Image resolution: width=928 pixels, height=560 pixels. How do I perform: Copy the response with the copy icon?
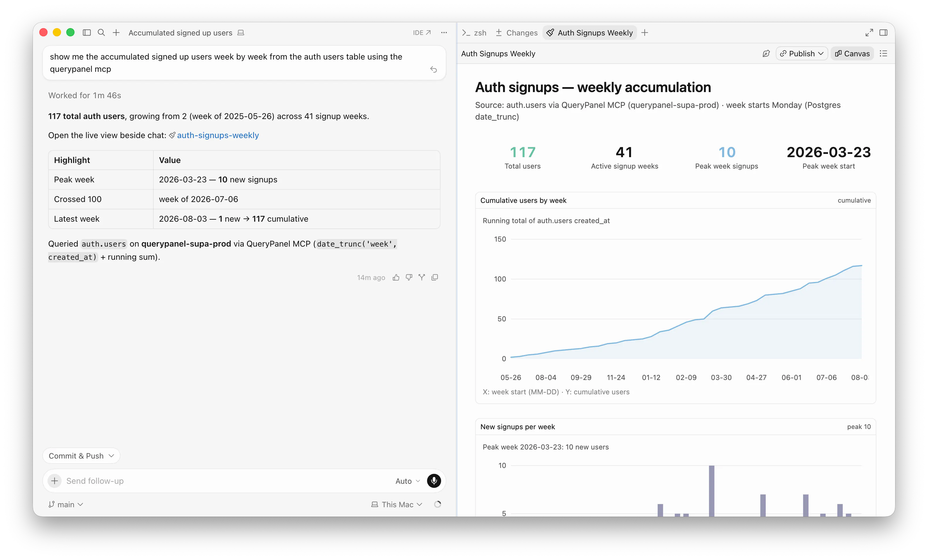(435, 278)
